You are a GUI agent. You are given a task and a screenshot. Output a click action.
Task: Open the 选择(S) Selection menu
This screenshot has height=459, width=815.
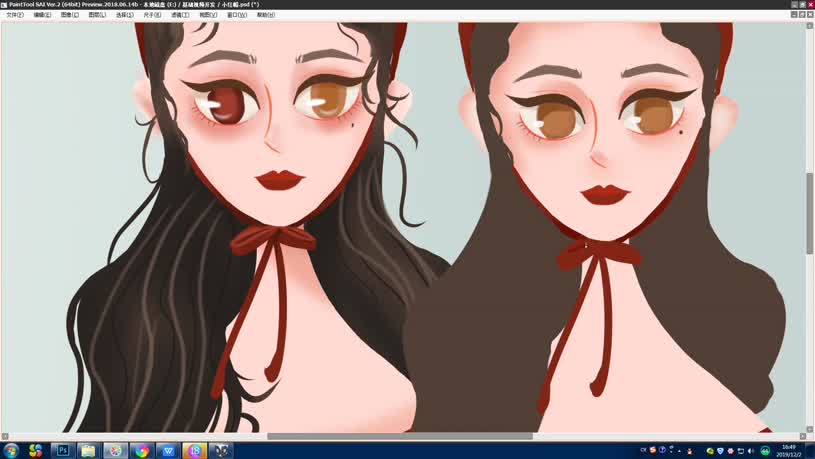click(125, 15)
